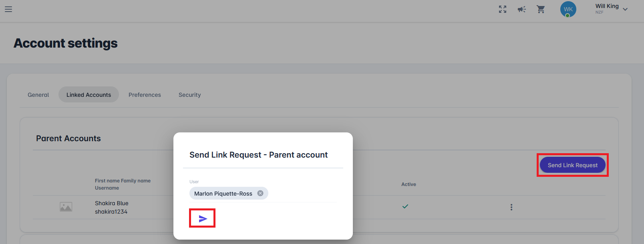Viewport: 644px width, 244px height.
Task: Click the shakira1234 username
Action: tap(111, 212)
